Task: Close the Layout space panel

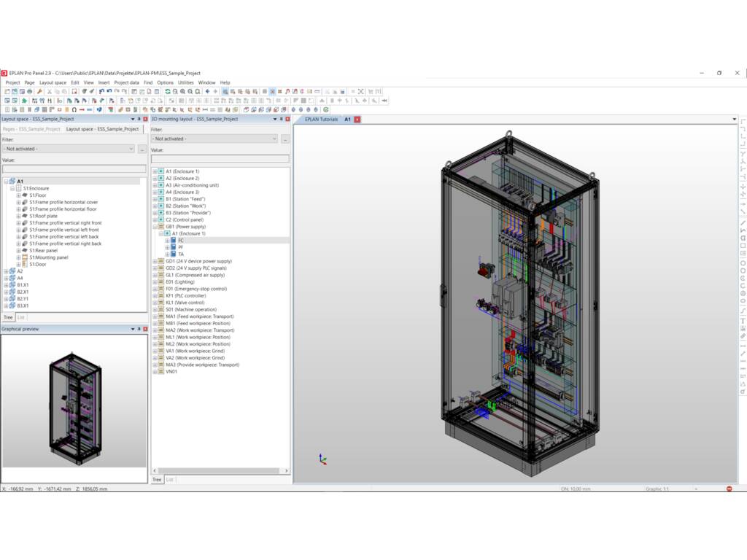Action: pos(145,119)
